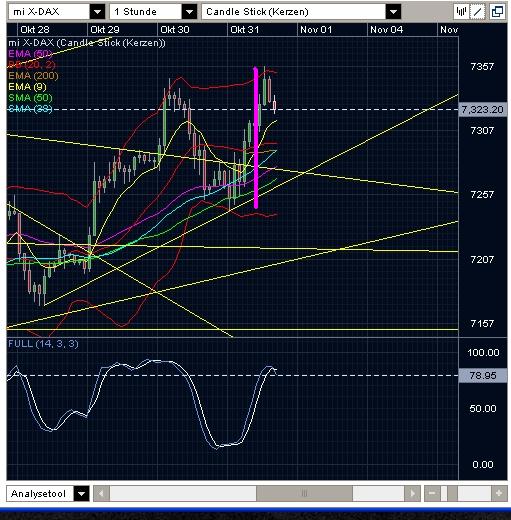Image resolution: width=511 pixels, height=520 pixels.
Task: Click the Okt 31 date label
Action: (x=245, y=30)
